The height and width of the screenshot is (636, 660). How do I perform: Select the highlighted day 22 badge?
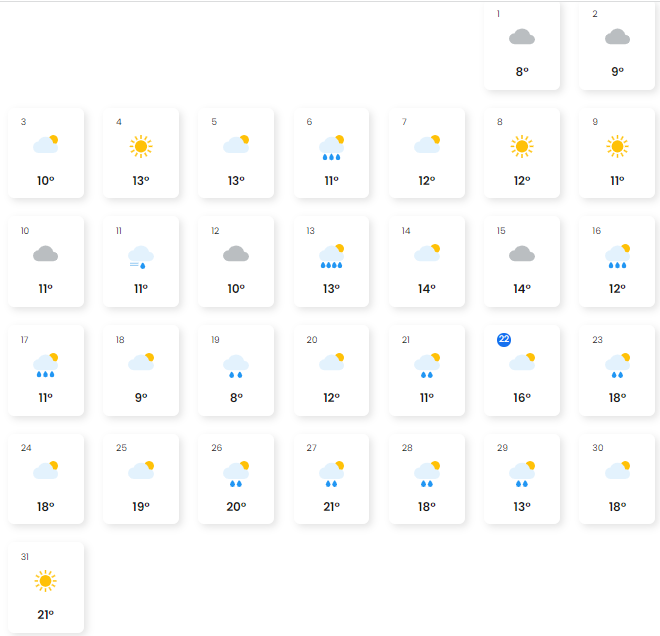[504, 340]
